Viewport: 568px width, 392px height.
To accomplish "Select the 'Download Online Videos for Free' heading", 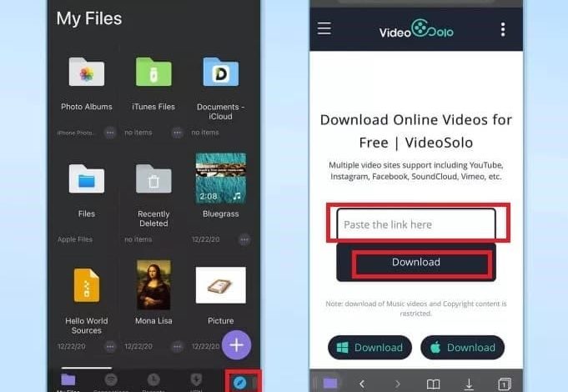I will click(416, 131).
